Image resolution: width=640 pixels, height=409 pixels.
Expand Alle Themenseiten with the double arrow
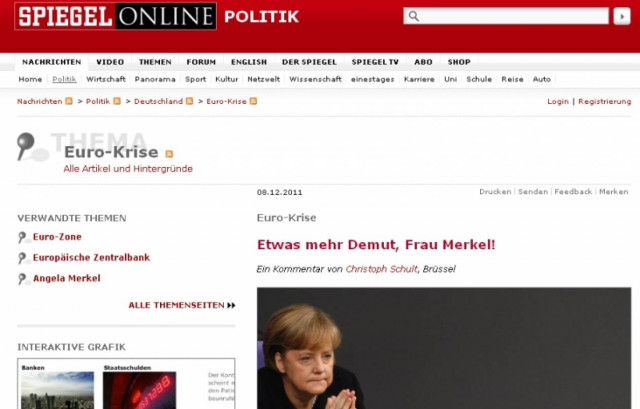(x=231, y=305)
